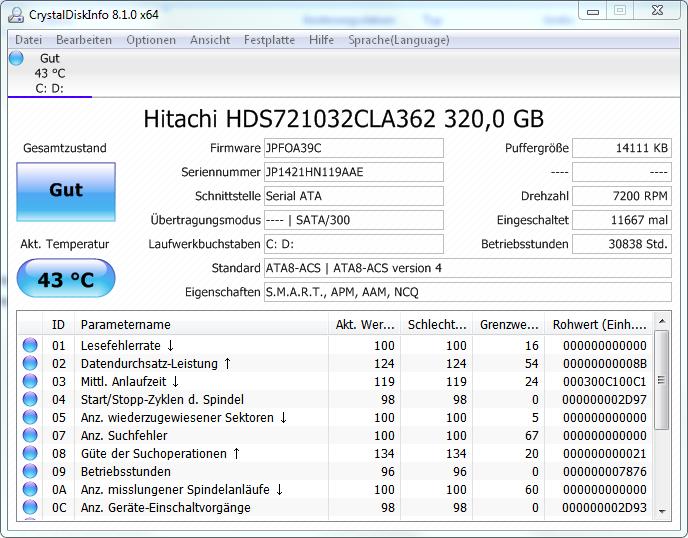Click the Rohwert (Einh.... column header
Viewport: 688px width, 538px height.
coord(599,324)
